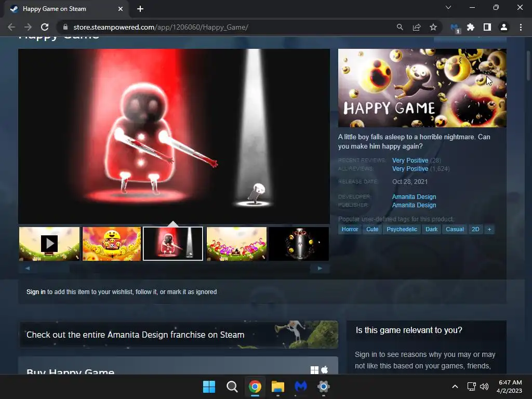Open the large red creature screenshot
The height and width of the screenshot is (399, 532).
pyautogui.click(x=174, y=137)
